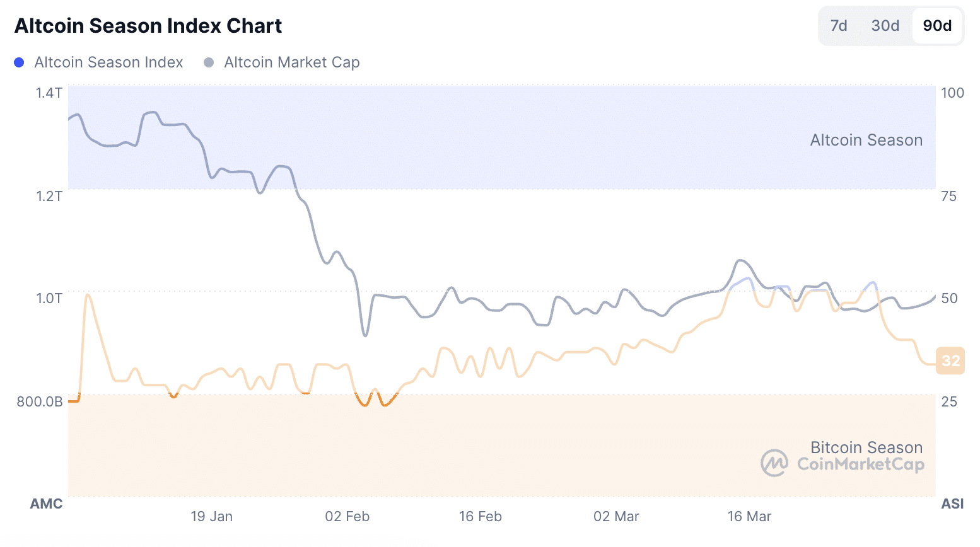Viewport: 980px width, 547px height.
Task: Click the Altcoin Season zone label
Action: pos(866,140)
